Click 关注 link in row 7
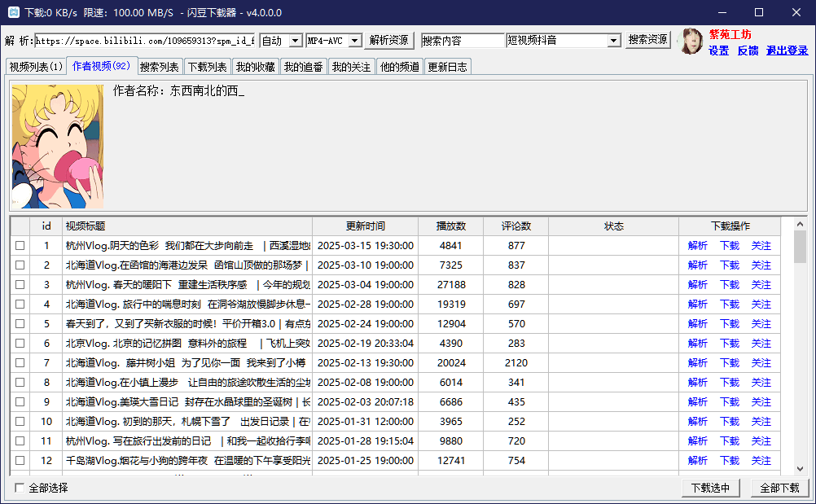816x504 pixels. pyautogui.click(x=761, y=362)
